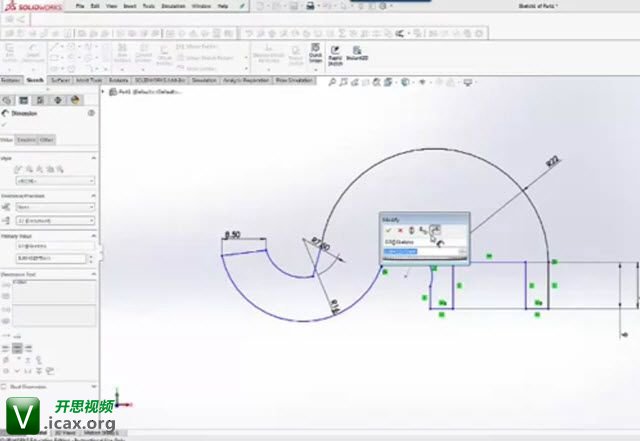Open the PropertyManager tab
Screen dimensions: 640x441
(x=24, y=100)
